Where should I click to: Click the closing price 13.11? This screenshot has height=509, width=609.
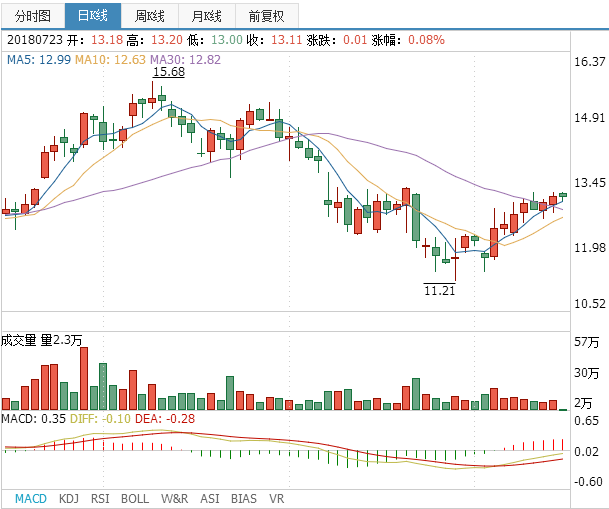coord(286,40)
